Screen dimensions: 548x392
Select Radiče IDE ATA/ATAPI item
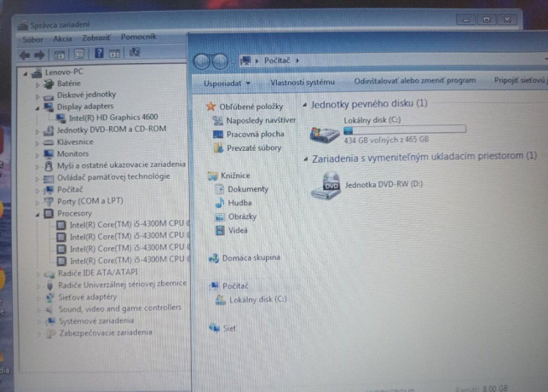[98, 273]
